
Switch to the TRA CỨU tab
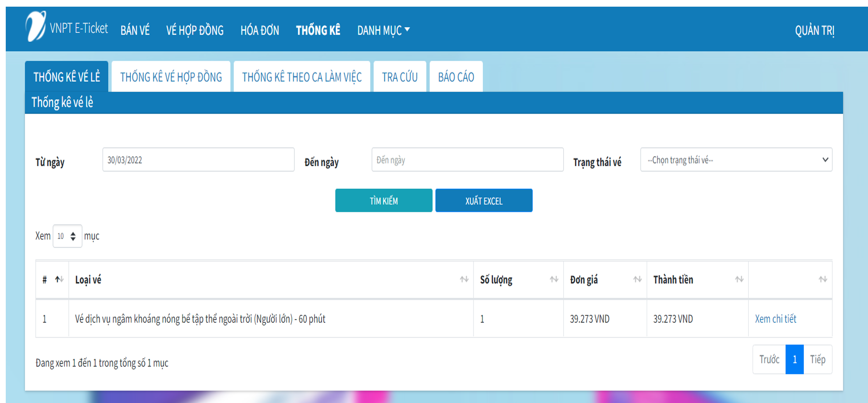(x=400, y=77)
